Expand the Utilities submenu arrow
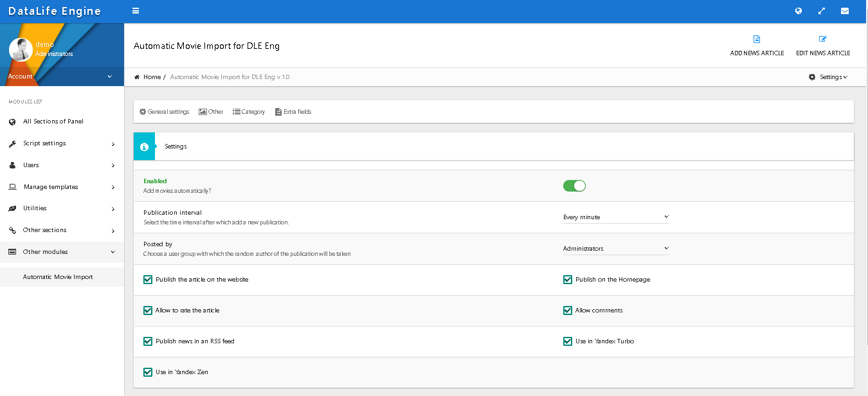868x396 pixels. [x=113, y=209]
